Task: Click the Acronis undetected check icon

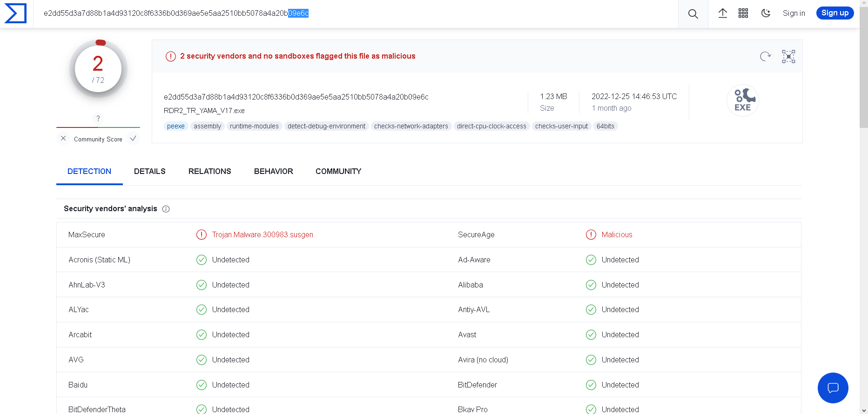Action: [x=202, y=260]
